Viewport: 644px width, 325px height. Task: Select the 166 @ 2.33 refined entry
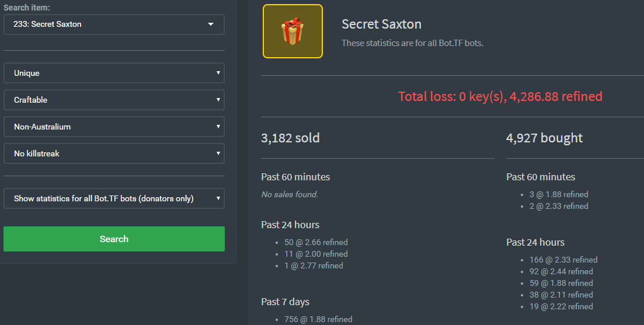563,260
